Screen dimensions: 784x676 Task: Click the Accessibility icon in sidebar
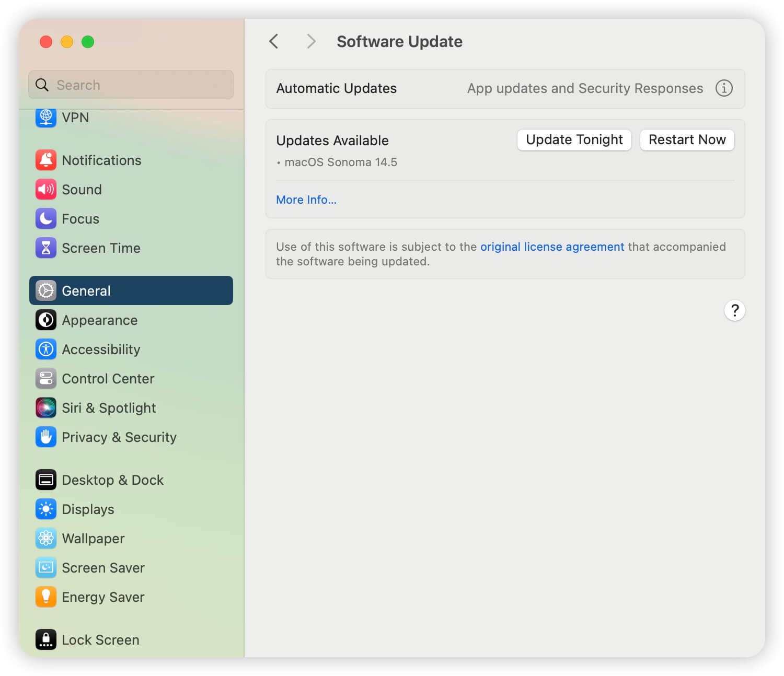tap(46, 349)
